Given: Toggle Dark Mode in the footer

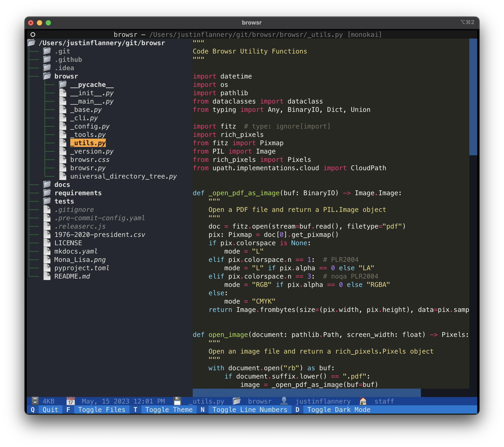Looking at the screenshot, I should 338,409.
